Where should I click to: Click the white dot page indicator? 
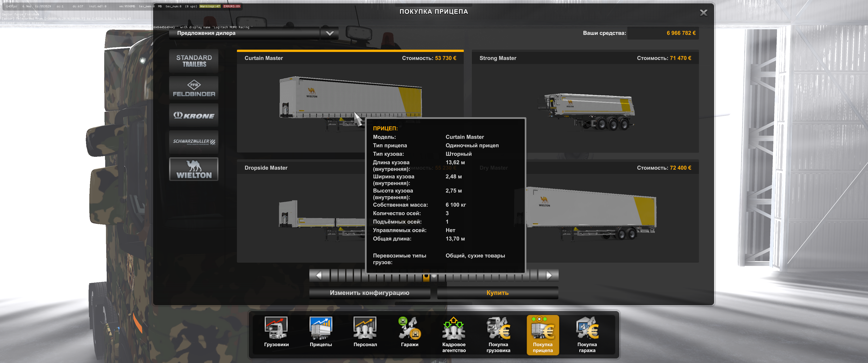coord(434,276)
